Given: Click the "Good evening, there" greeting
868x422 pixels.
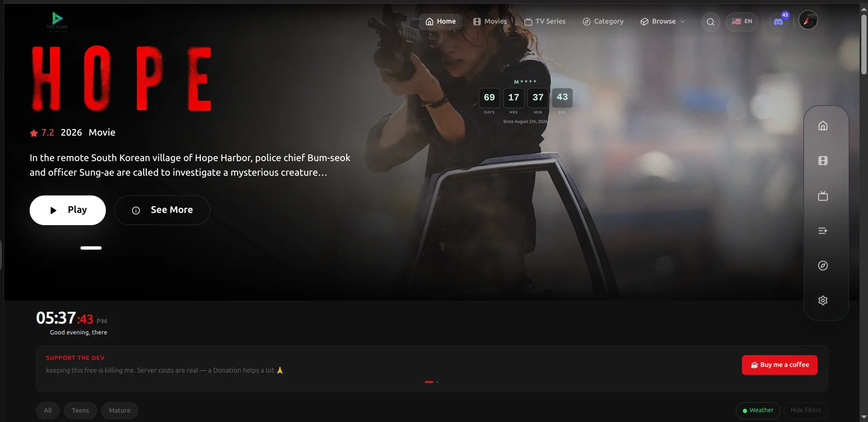Looking at the screenshot, I should (x=79, y=333).
